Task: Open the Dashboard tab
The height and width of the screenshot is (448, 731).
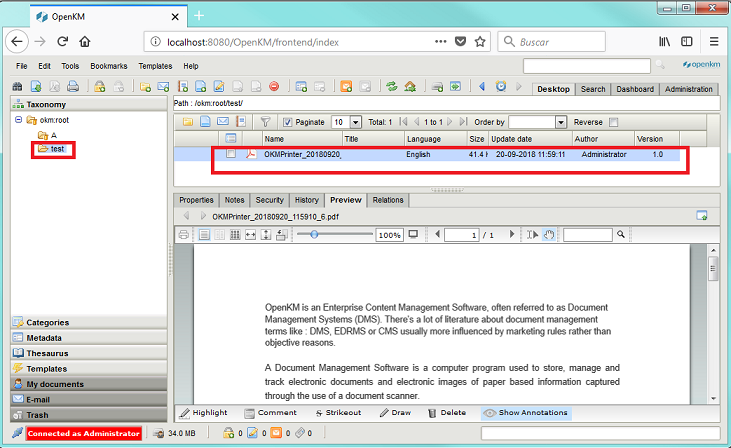Action: click(635, 89)
